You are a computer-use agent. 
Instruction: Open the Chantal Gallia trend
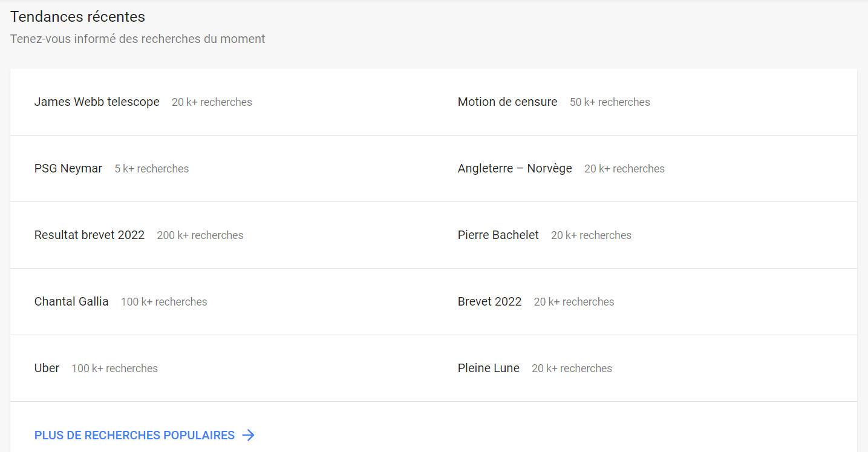(71, 301)
